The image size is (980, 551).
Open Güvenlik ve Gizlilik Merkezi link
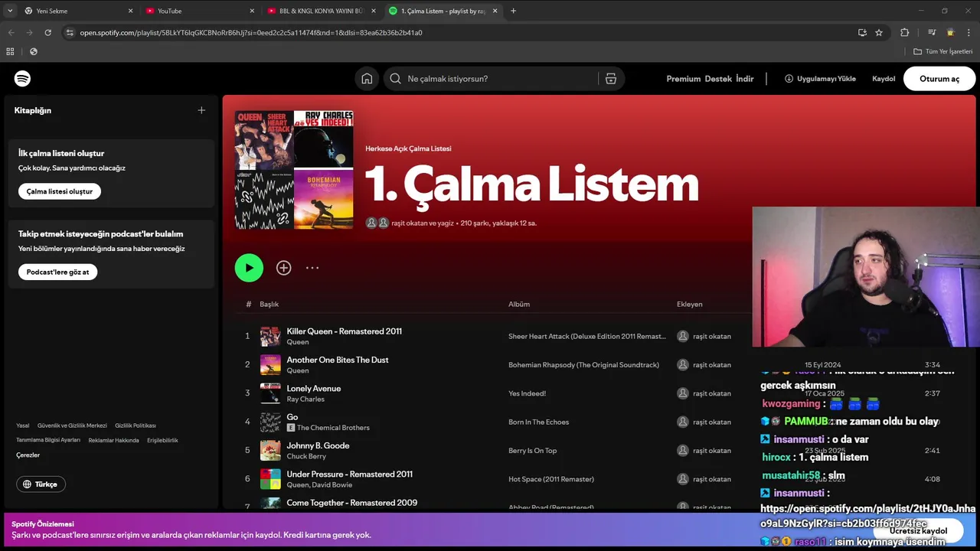point(72,425)
